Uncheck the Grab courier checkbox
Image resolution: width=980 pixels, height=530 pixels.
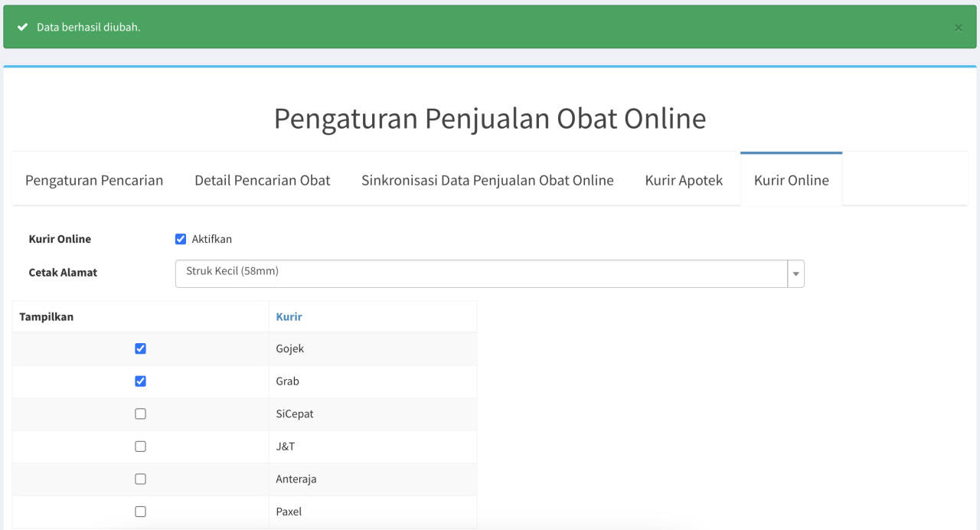pyautogui.click(x=140, y=381)
